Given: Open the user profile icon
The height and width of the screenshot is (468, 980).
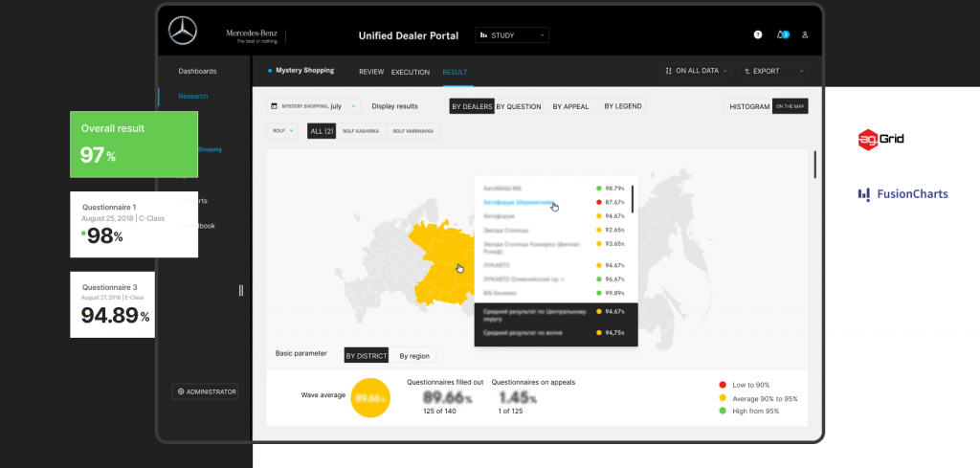Looking at the screenshot, I should click(x=805, y=35).
